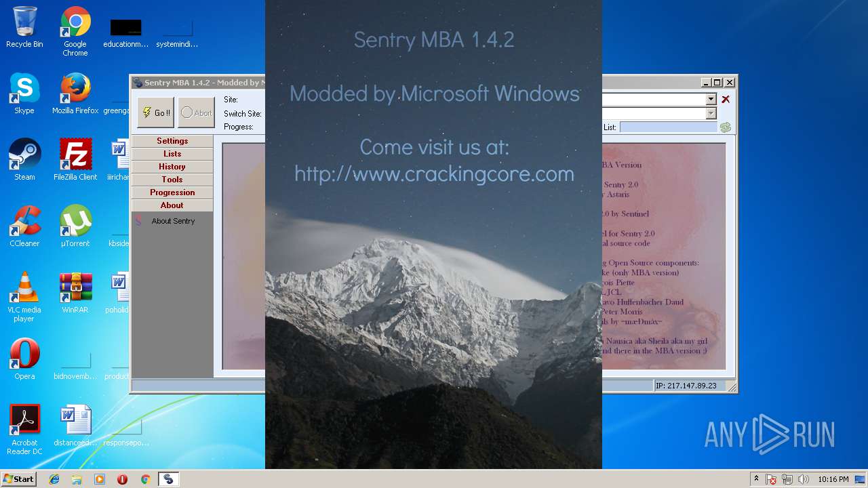Click the Windows Start button
Image resolution: width=868 pixels, height=488 pixels.
point(19,479)
